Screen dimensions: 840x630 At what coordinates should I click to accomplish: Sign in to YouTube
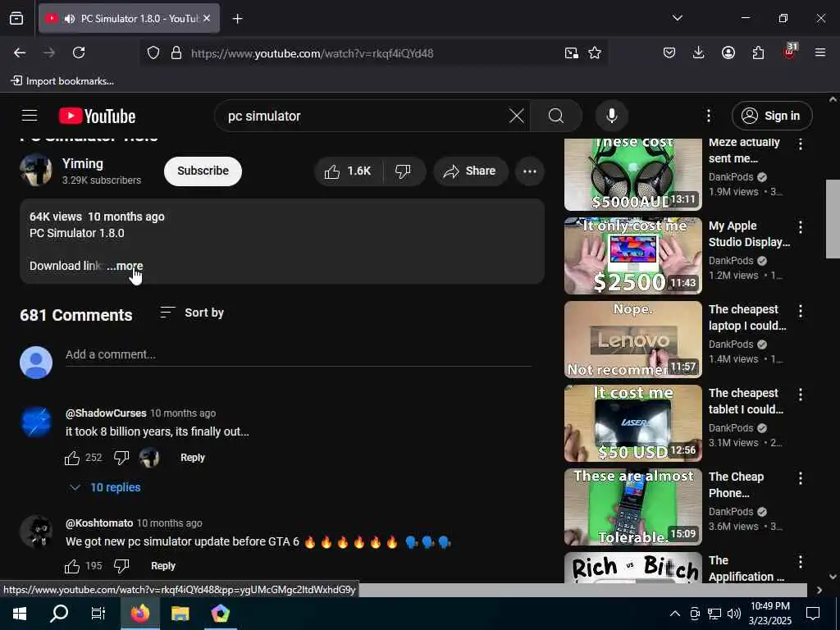click(x=771, y=116)
